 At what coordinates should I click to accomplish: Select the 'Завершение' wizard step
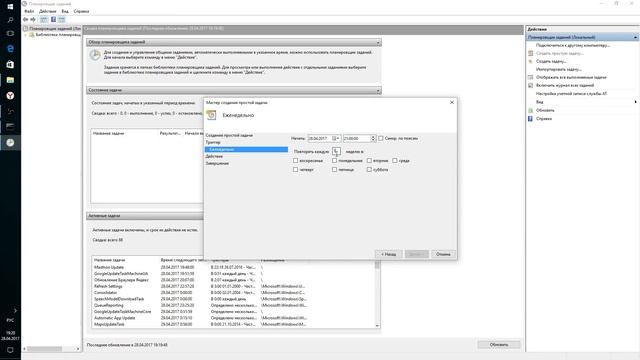click(x=217, y=163)
